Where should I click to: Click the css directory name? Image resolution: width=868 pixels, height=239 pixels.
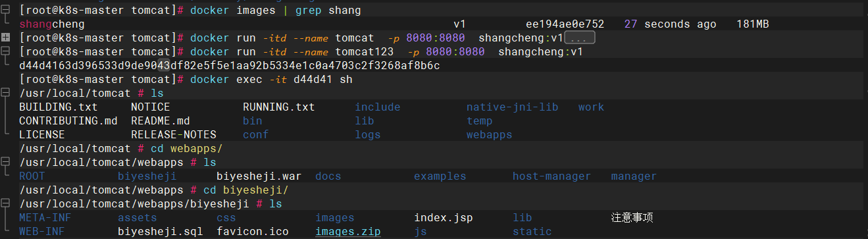pos(226,218)
